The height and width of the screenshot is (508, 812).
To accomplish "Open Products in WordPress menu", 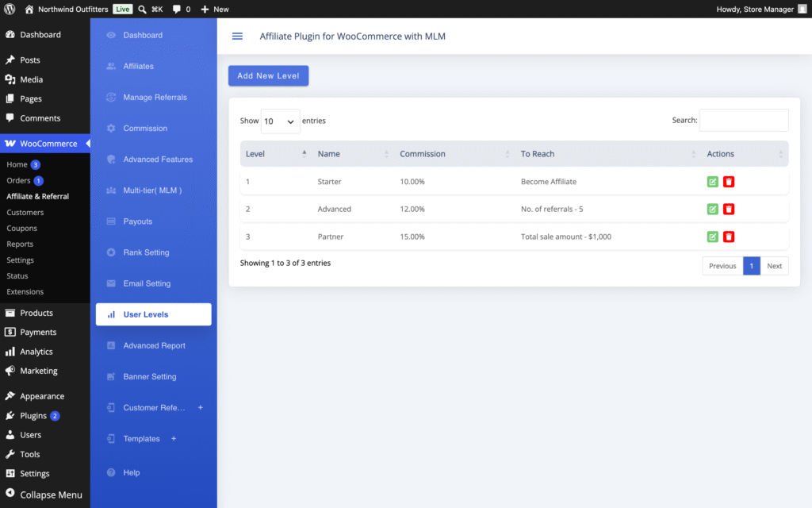I will click(45, 313).
